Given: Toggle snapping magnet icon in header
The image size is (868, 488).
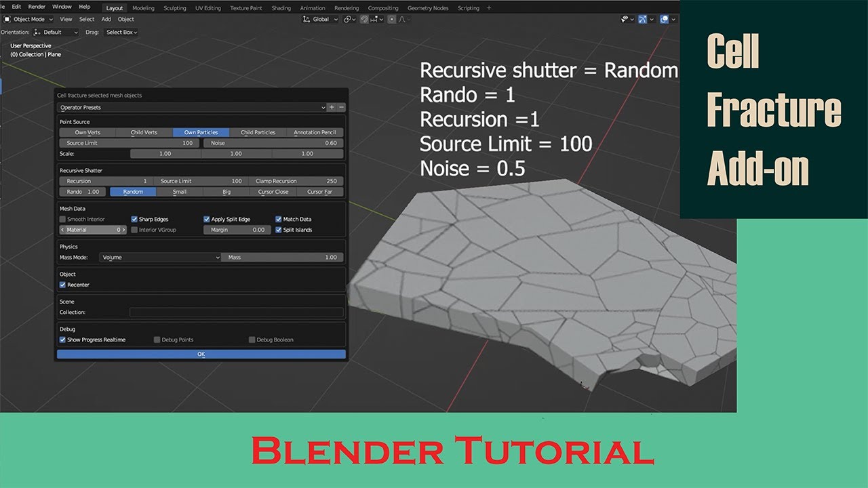Looking at the screenshot, I should (364, 19).
